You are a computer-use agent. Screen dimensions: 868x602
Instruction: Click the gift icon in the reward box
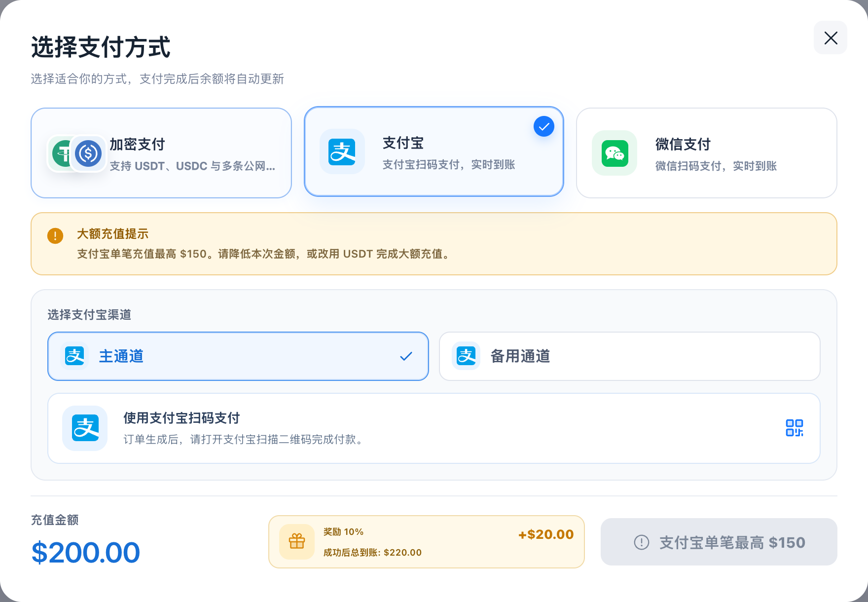(x=297, y=542)
